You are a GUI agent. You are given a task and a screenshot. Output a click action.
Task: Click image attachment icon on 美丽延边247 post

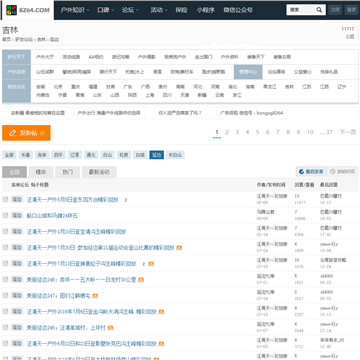[95, 296]
